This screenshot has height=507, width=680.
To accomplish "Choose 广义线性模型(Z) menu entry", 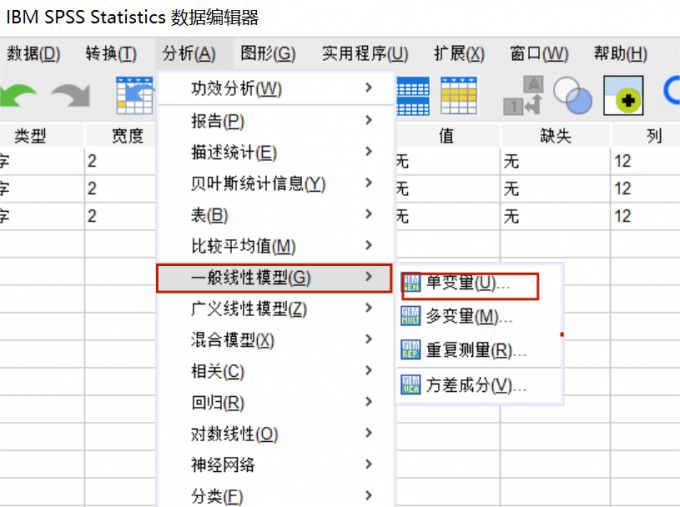I will point(276,309).
